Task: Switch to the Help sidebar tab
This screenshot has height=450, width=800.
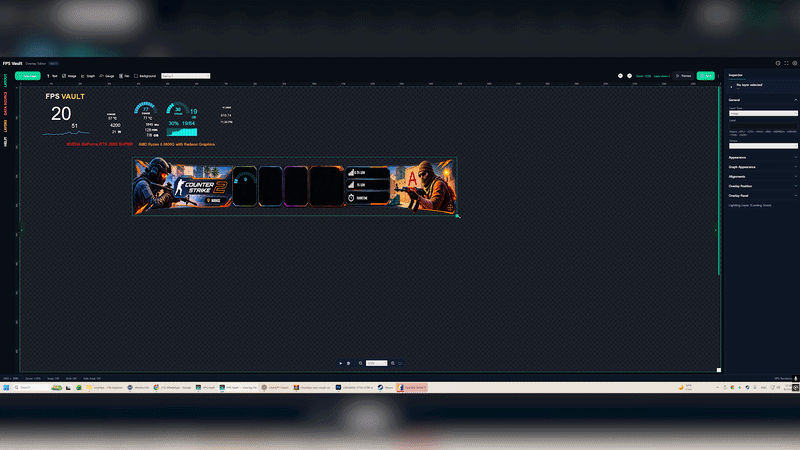Action: point(6,142)
